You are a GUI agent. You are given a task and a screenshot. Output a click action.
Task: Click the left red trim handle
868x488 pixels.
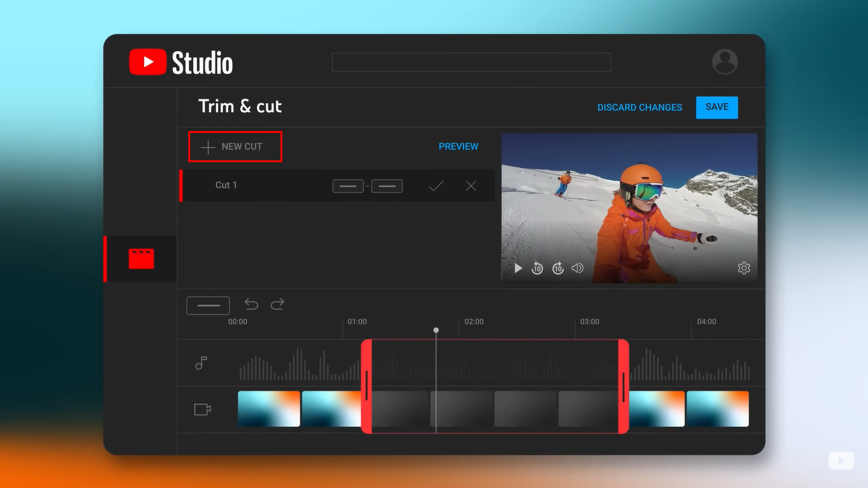click(x=366, y=386)
